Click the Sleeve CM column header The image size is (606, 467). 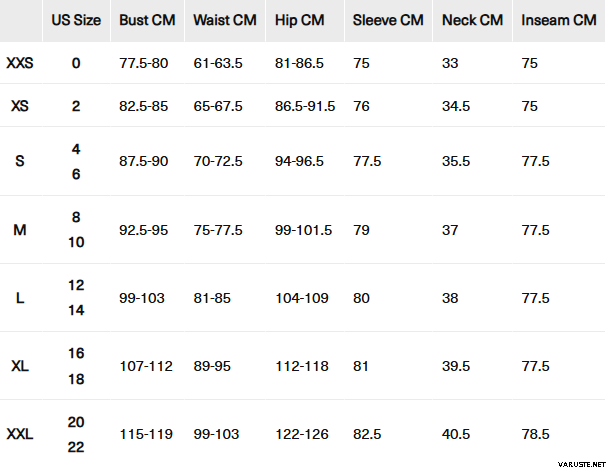click(387, 21)
